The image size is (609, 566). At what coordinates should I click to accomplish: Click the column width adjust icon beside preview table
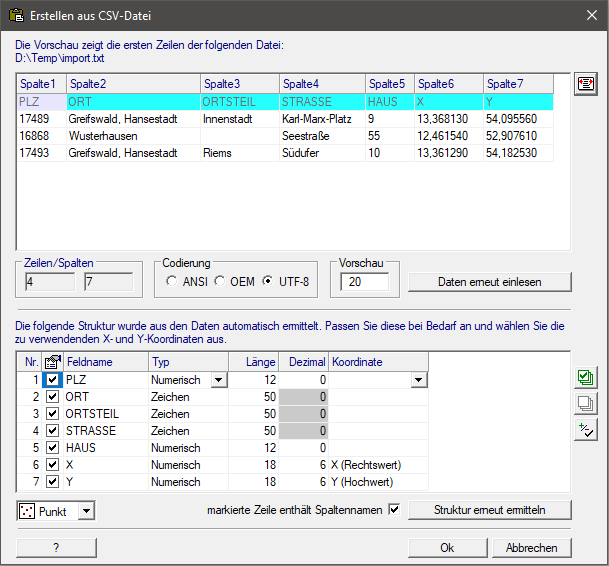click(x=586, y=84)
